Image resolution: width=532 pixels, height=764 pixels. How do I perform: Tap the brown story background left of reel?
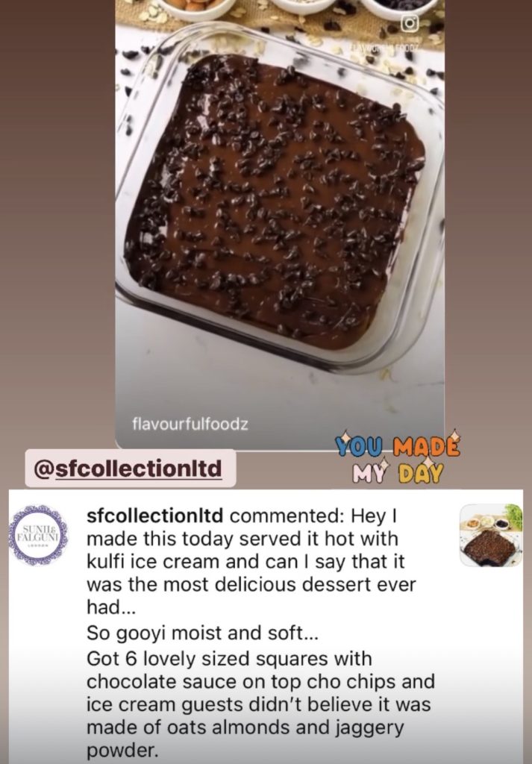coord(57,219)
